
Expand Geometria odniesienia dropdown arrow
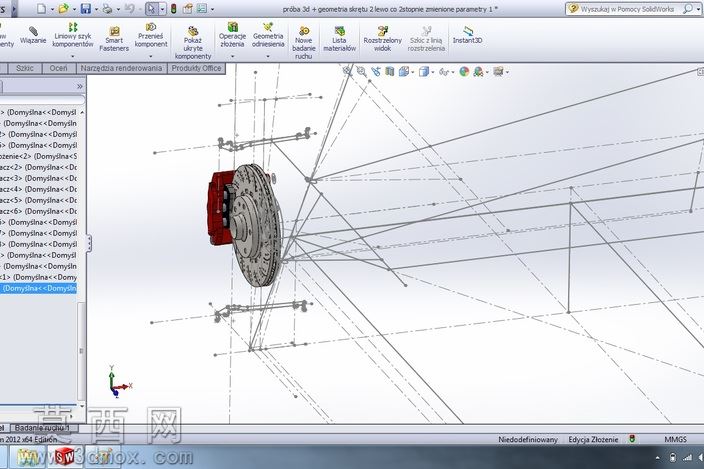coord(268,57)
